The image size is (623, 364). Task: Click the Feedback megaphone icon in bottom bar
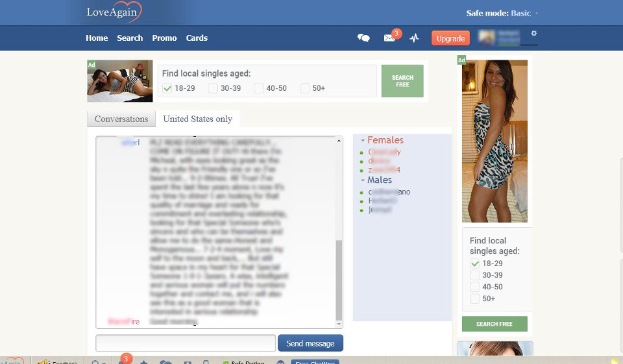(43, 361)
